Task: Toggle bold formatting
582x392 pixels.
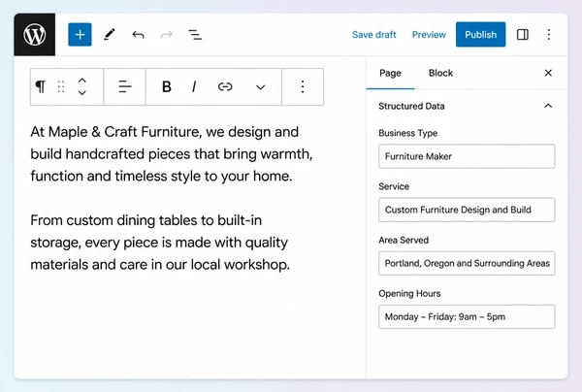Action: click(x=167, y=87)
